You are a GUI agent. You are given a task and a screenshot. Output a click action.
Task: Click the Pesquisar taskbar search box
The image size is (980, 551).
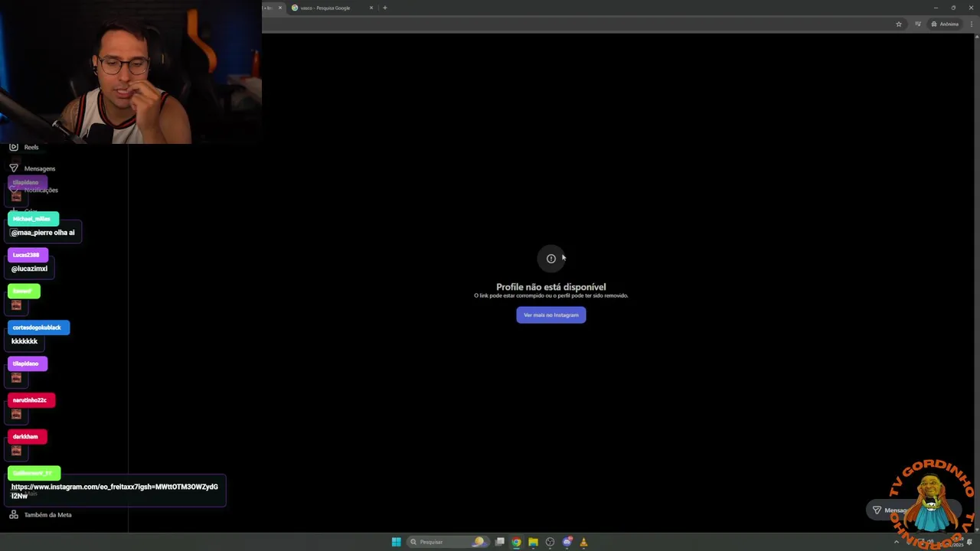(x=447, y=542)
